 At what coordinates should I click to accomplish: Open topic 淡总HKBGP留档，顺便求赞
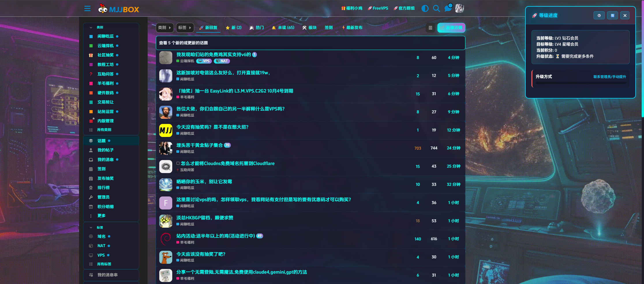click(x=205, y=218)
